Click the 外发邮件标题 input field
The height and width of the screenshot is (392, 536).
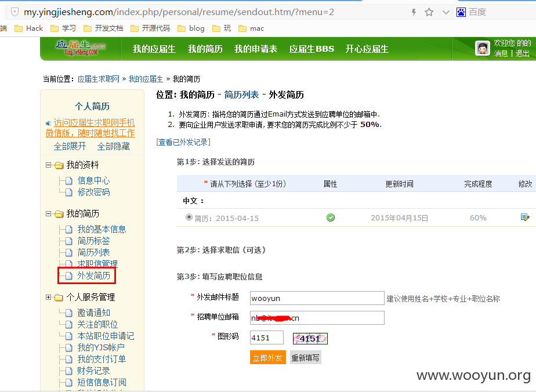317,298
